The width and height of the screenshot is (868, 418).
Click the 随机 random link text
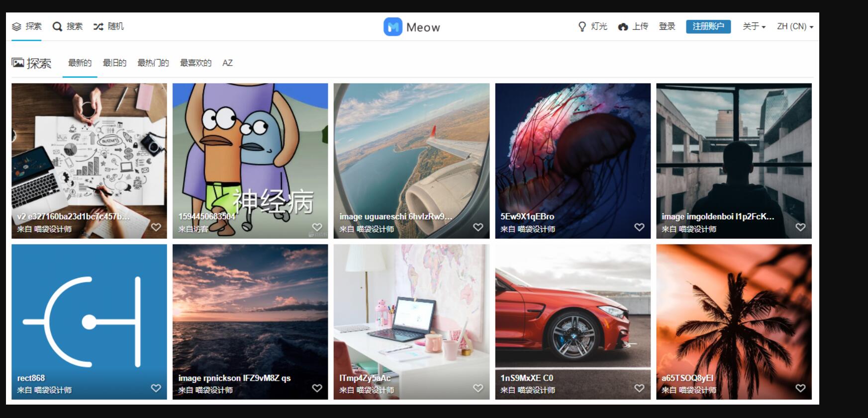115,26
